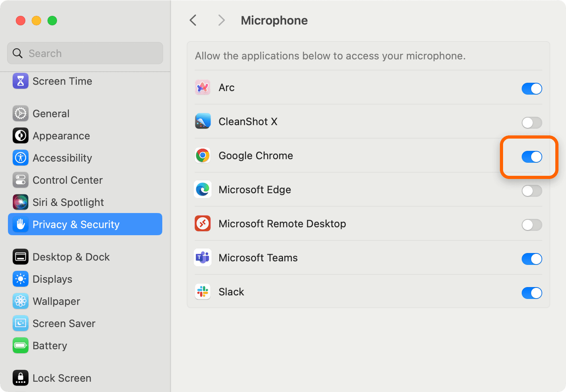Click the Privacy & Security hand icon
Viewport: 566px width, 392px height.
click(21, 225)
